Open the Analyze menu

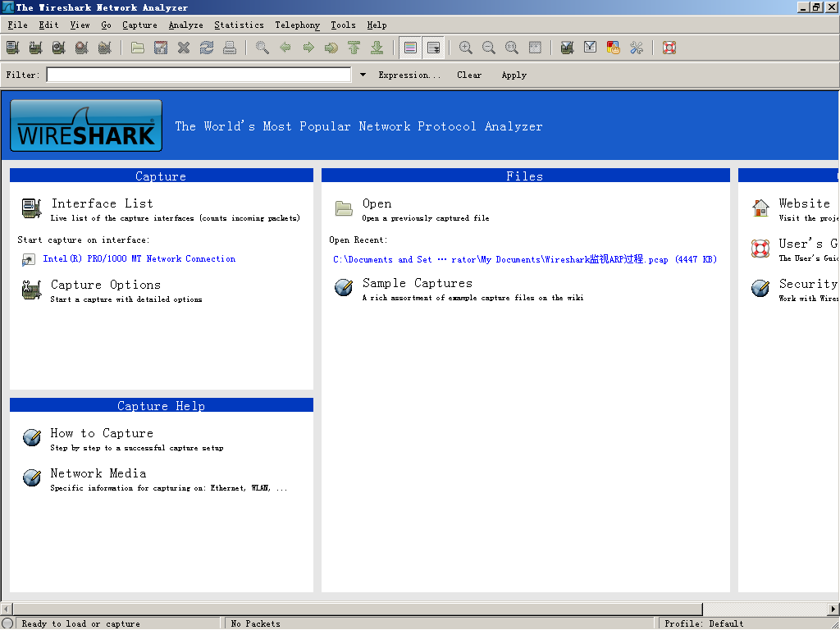(186, 25)
